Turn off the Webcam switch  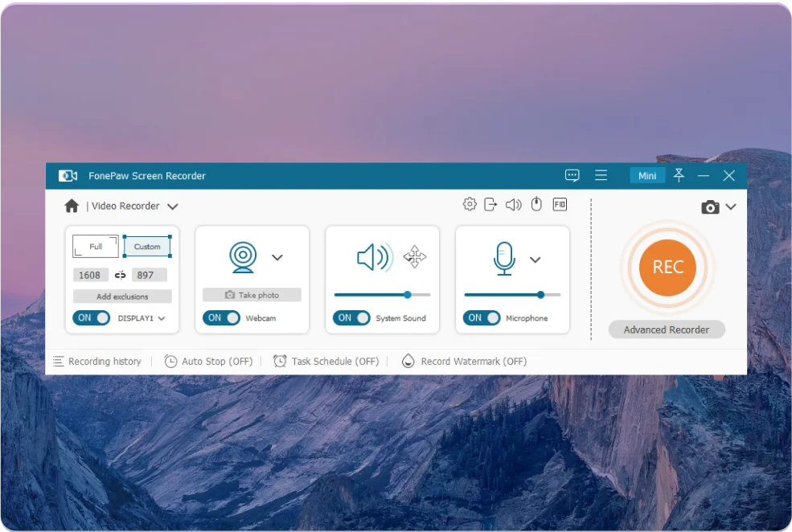point(221,318)
